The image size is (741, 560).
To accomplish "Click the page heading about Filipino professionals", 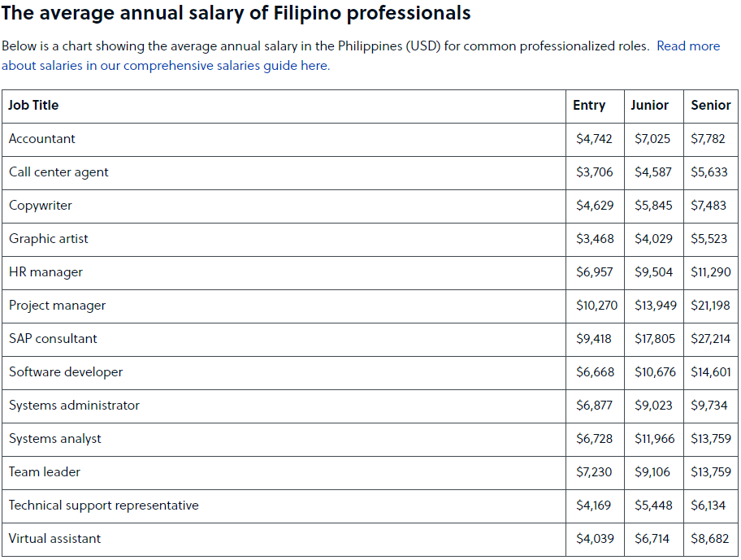I will [236, 13].
